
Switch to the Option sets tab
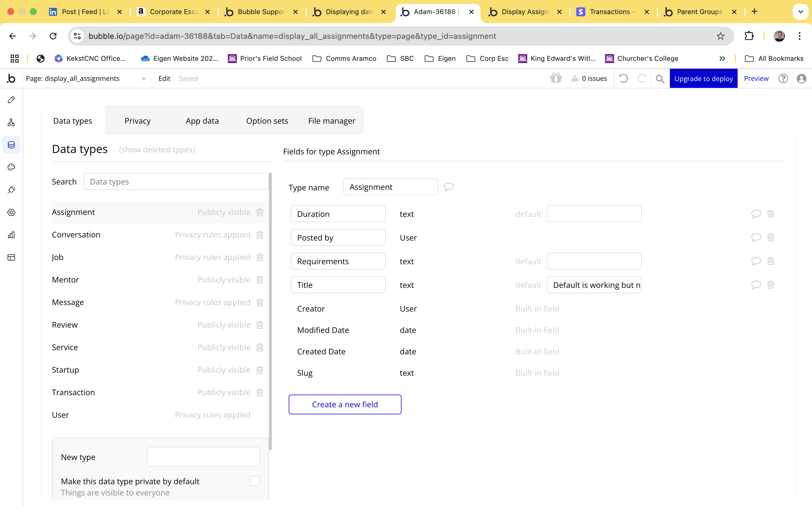[267, 121]
